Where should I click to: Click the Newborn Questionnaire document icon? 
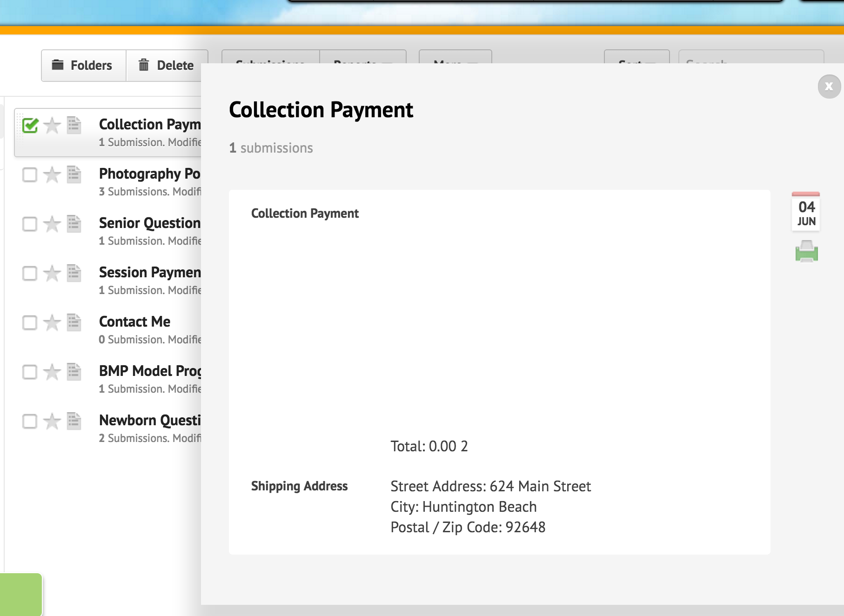(x=74, y=421)
